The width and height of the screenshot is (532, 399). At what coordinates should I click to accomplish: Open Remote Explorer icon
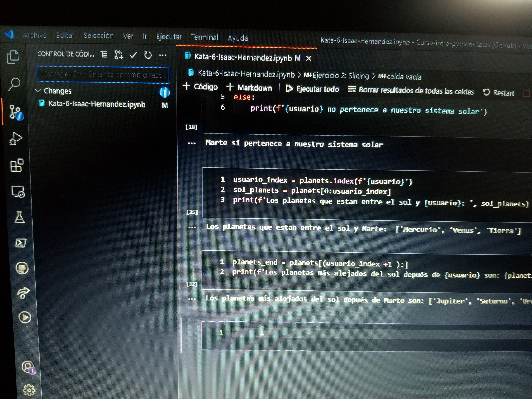click(18, 192)
